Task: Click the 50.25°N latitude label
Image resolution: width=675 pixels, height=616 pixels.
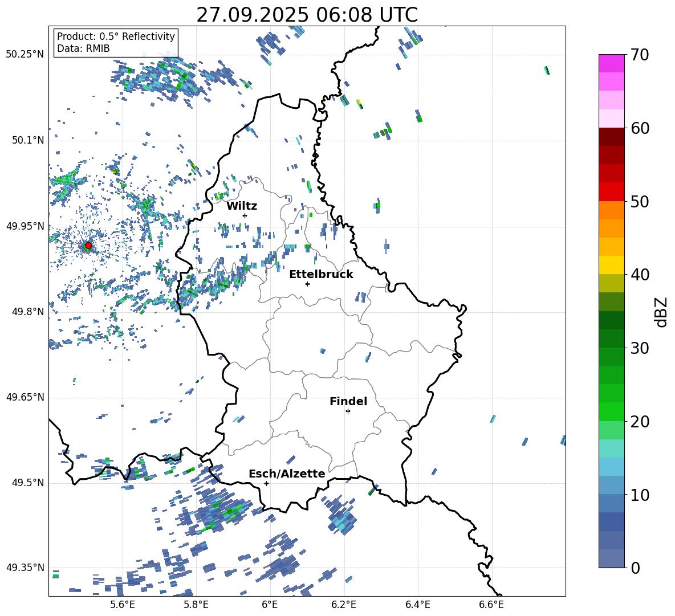Action: 25,55
